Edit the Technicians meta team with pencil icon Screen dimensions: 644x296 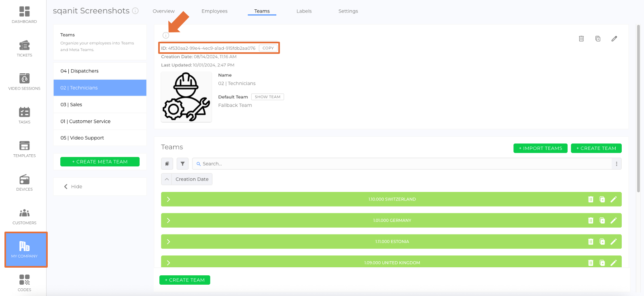click(x=614, y=39)
